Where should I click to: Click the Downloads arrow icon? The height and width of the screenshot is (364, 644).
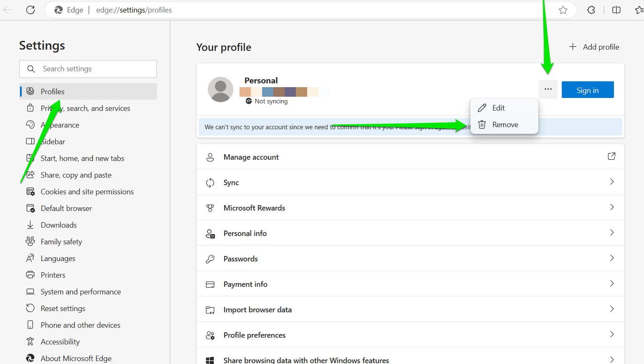pyautogui.click(x=30, y=225)
